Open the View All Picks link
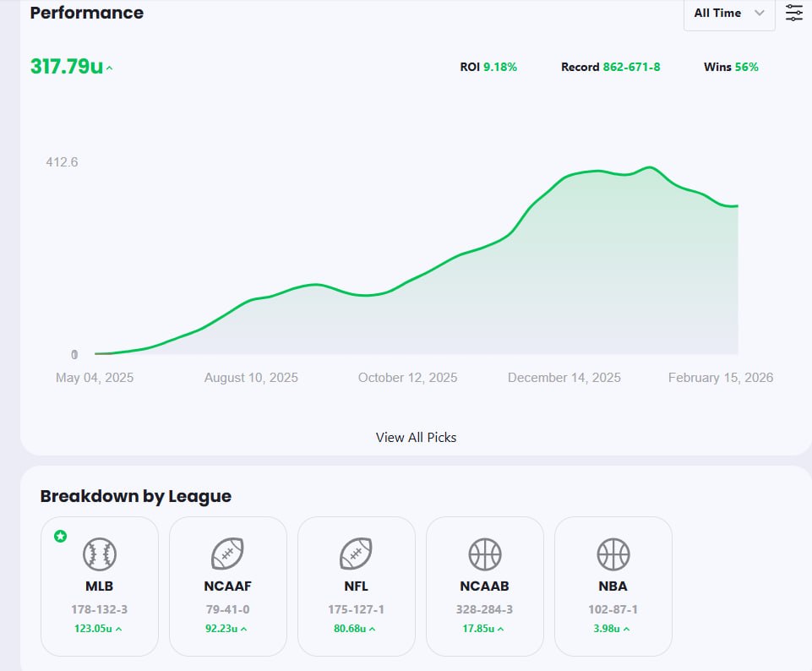Screen dimensions: 812x671 [416, 438]
